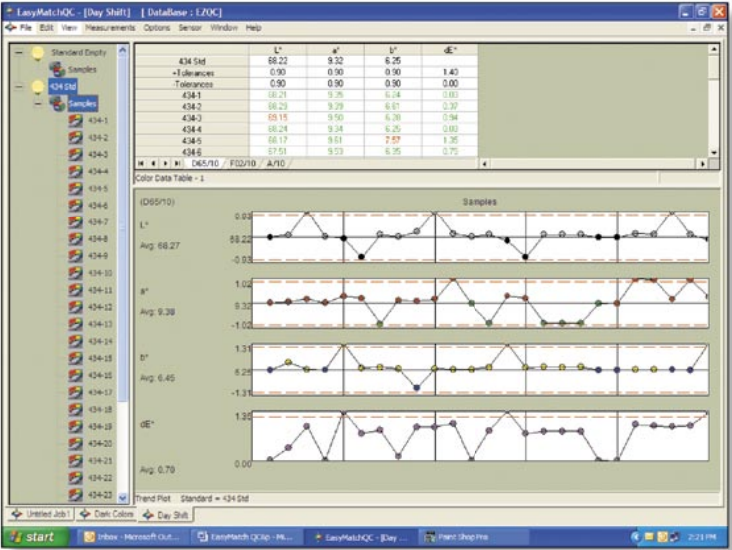
Task: Select sample 434-7 icon in tree
Action: pyautogui.click(x=75, y=222)
